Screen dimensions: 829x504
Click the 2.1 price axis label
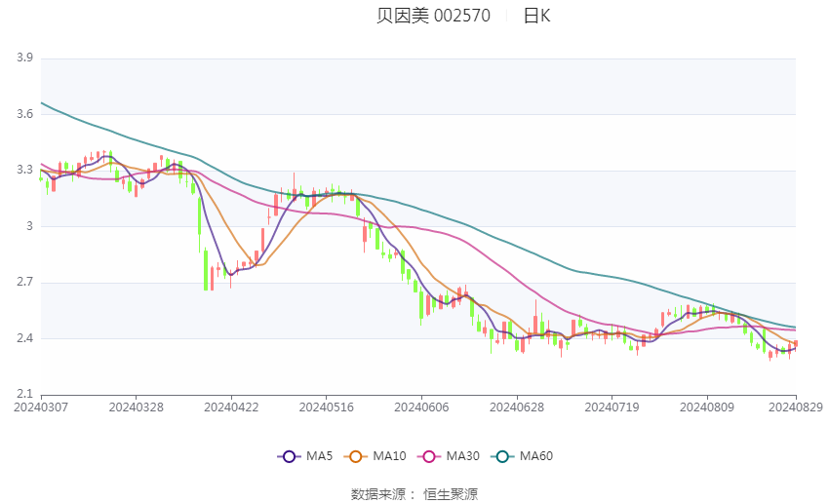point(24,395)
